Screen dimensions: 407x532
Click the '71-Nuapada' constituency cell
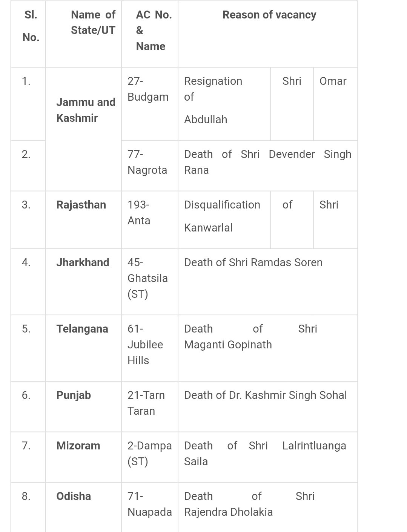[x=149, y=504]
